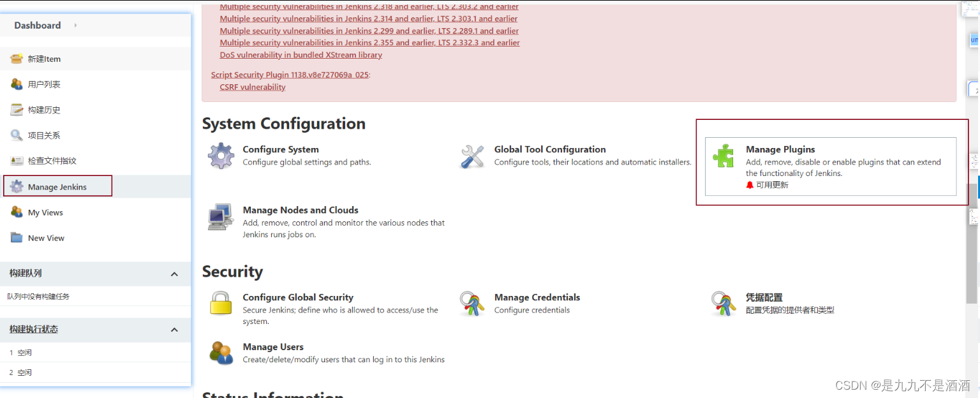Click the red 可用更新 notification bell
The width and height of the screenshot is (980, 398).
pyautogui.click(x=750, y=185)
